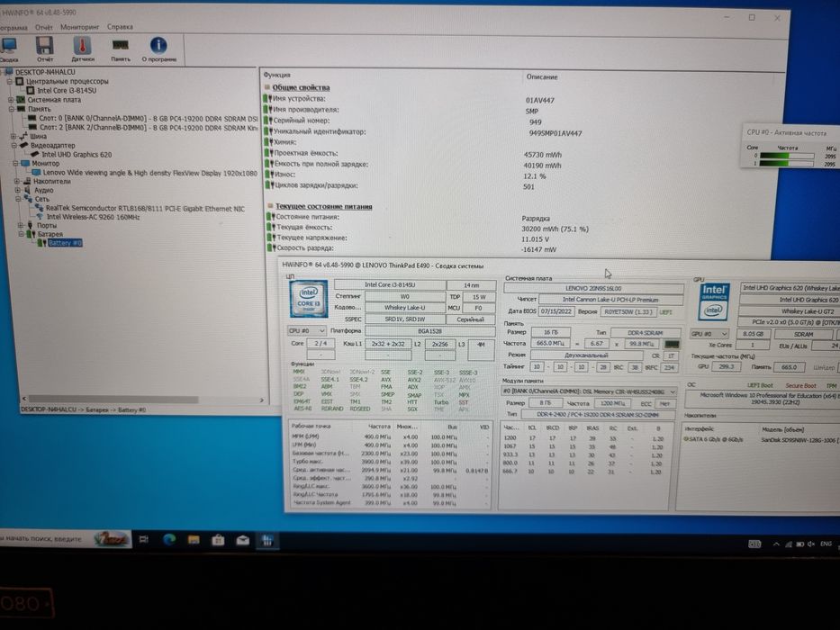Click the Core 1 frequency bar
The height and width of the screenshot is (630, 840).
pos(787,164)
